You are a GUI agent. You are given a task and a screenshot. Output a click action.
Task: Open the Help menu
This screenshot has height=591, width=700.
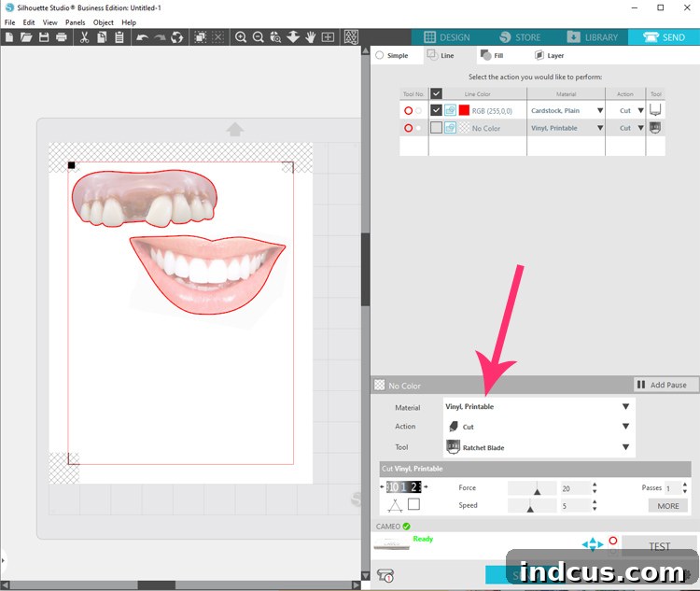click(x=129, y=22)
